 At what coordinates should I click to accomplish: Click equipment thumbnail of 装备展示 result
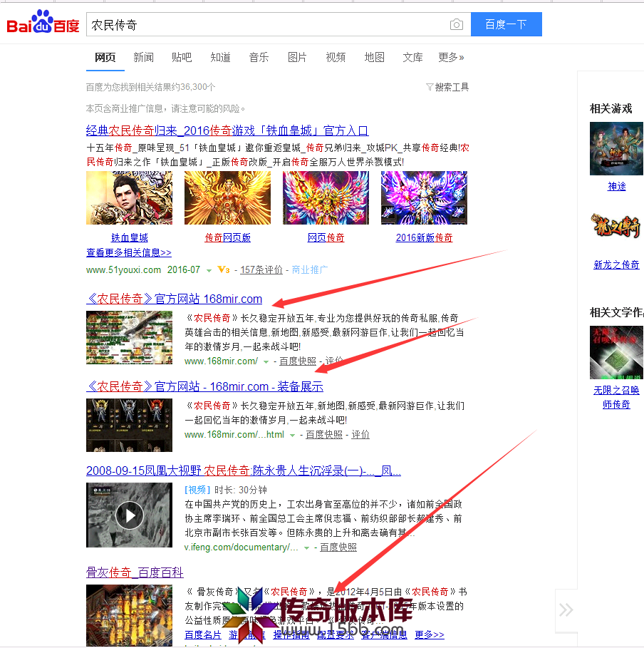[129, 426]
